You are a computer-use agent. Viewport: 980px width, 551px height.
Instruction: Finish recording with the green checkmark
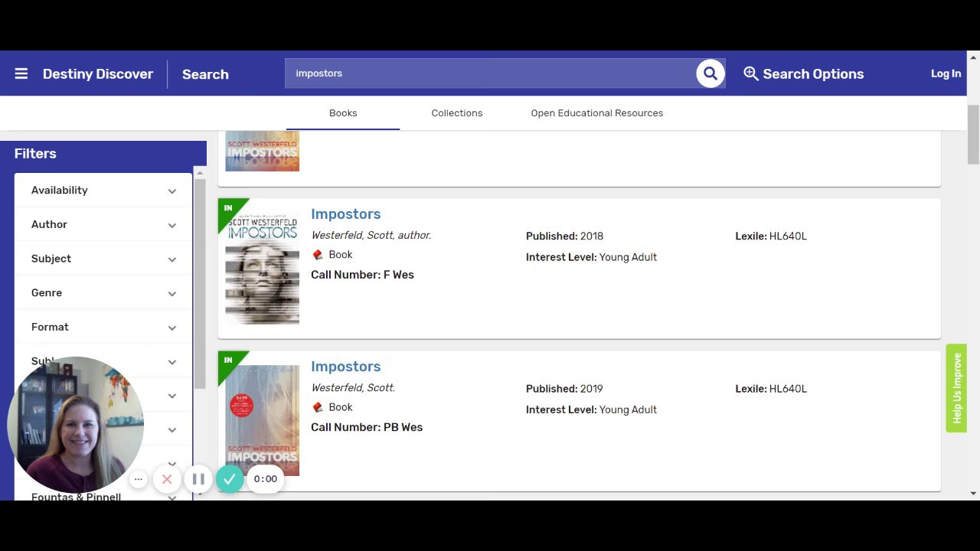[x=229, y=479]
